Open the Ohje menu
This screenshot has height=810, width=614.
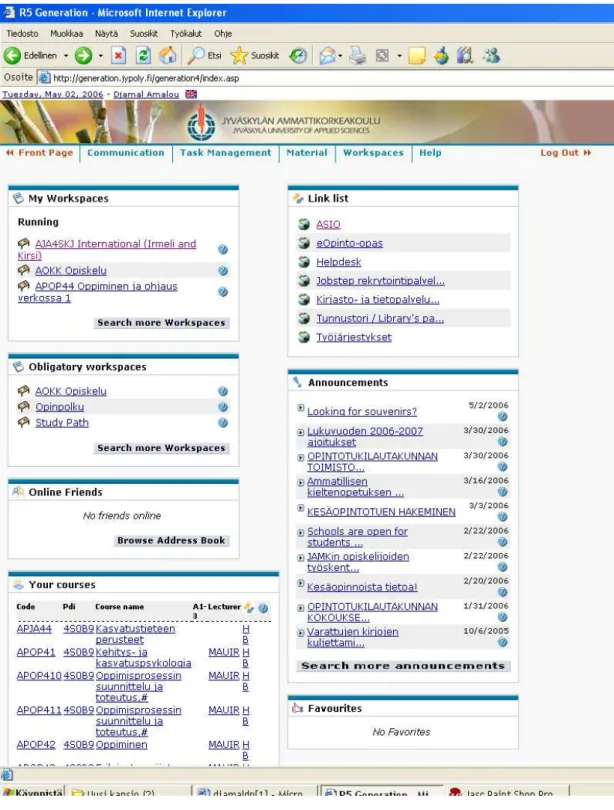point(223,33)
